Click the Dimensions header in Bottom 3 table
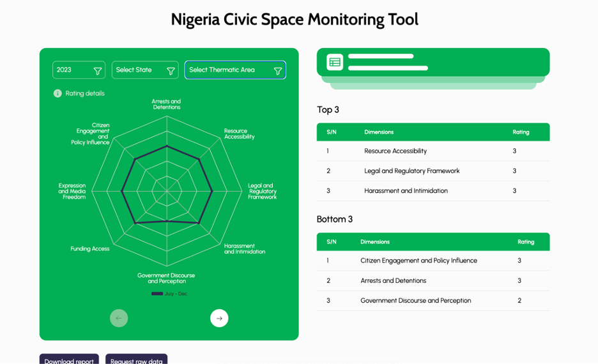 (375, 242)
